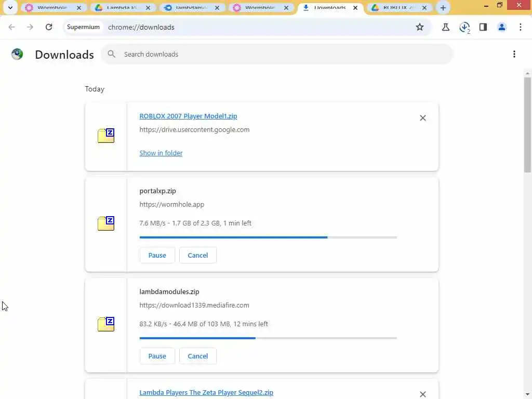Click the scrollbar down arrow

click(x=527, y=395)
